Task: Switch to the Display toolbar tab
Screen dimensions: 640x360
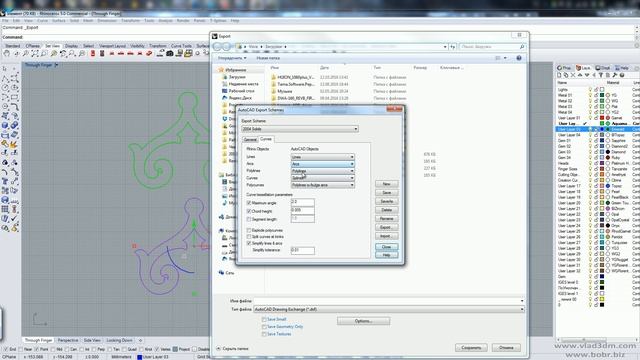Action: 71,46
